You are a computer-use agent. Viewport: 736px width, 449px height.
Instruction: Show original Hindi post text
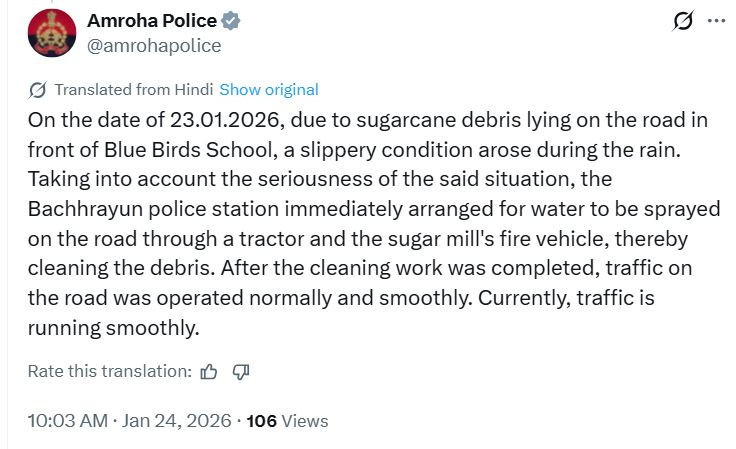point(269,90)
